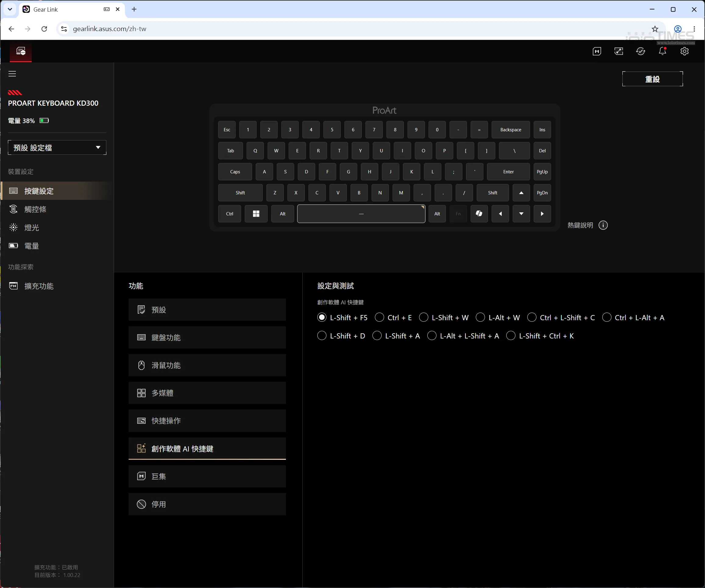
Task: Select the L-Shift + F5 shortcut
Action: (x=342, y=317)
